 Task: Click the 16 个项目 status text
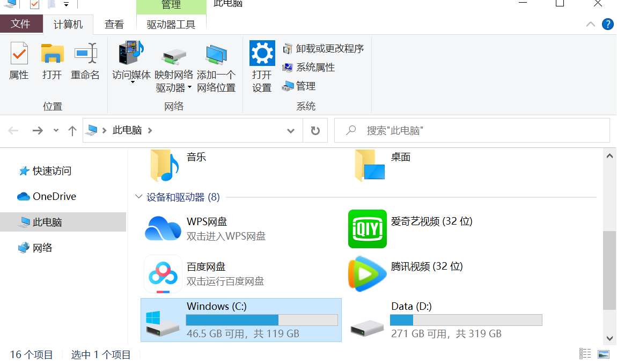coord(31,354)
